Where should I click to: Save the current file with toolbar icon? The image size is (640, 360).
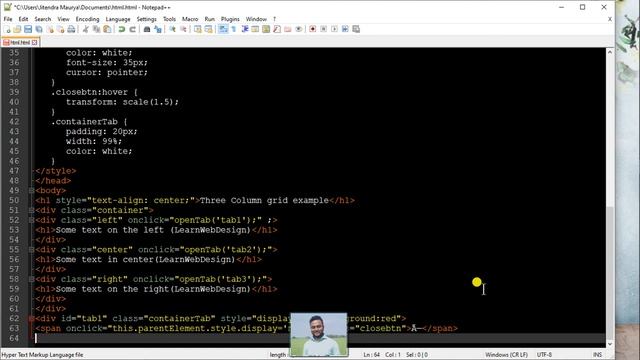[28, 29]
